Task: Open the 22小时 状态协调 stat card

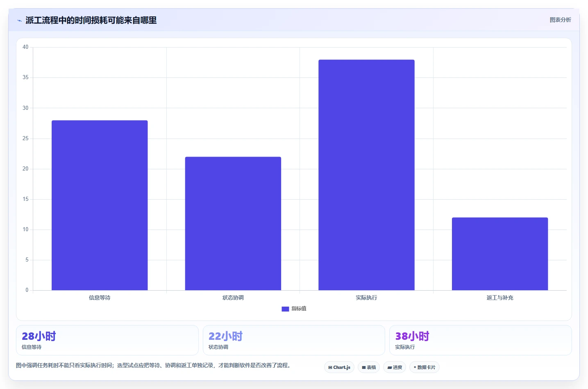Action: (x=294, y=340)
